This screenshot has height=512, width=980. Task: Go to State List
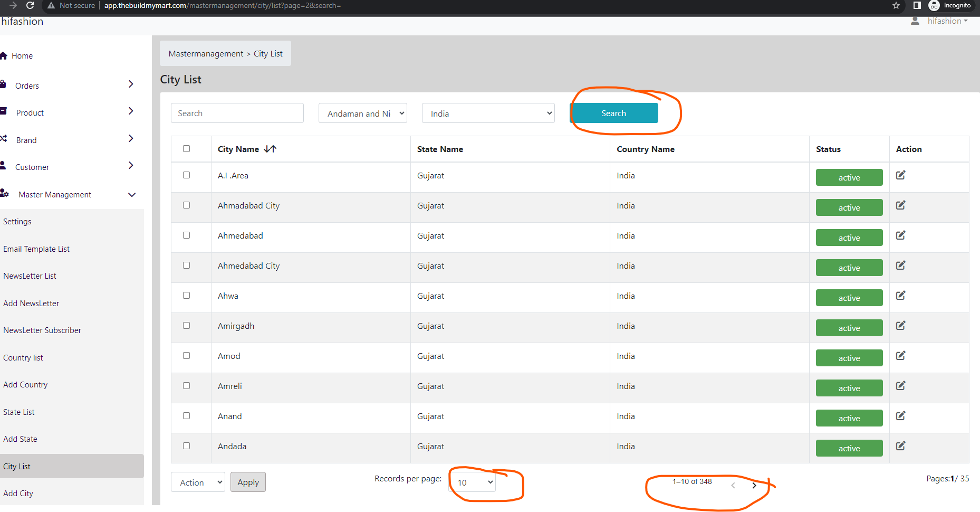pos(19,412)
